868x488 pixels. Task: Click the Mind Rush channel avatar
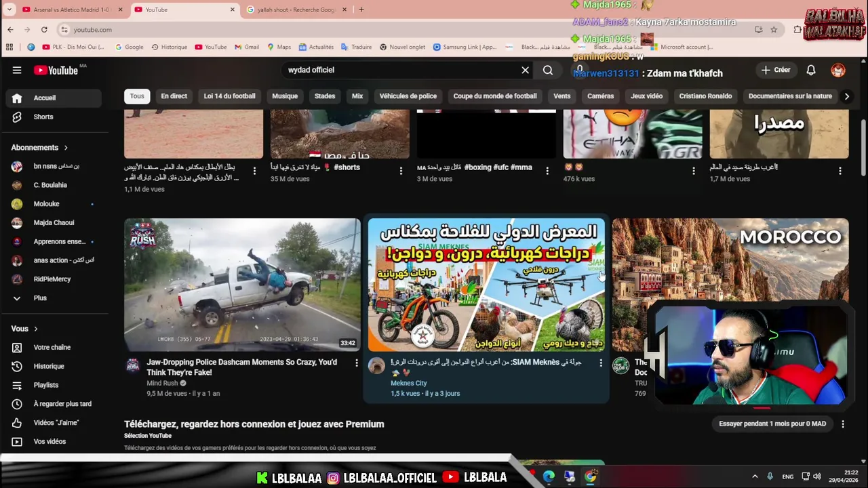pos(132,366)
